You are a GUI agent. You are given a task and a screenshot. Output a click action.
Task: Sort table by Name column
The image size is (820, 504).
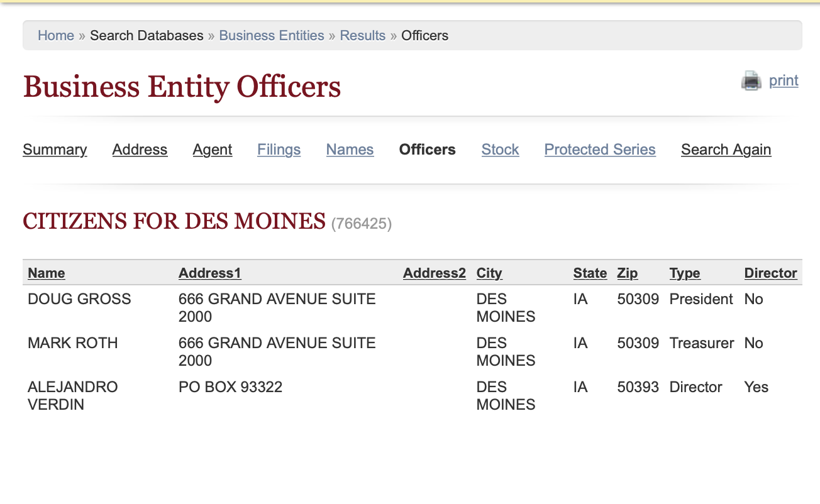click(x=47, y=273)
